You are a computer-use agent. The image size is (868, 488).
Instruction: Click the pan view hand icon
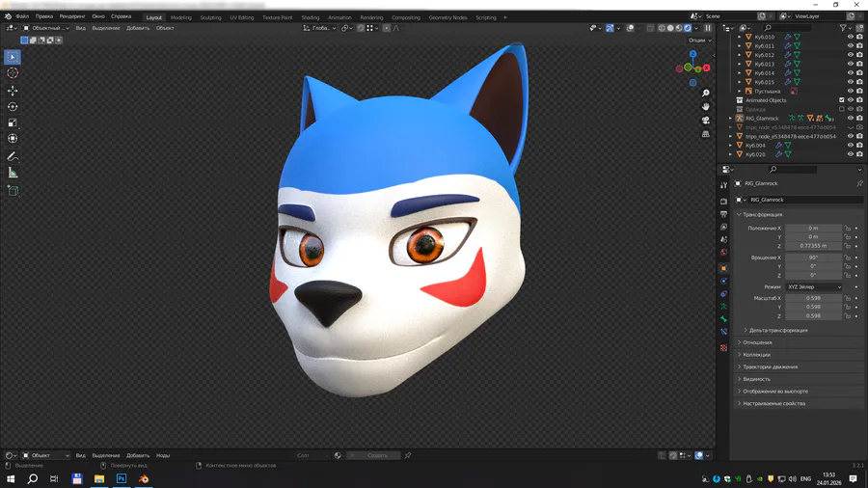click(x=705, y=106)
